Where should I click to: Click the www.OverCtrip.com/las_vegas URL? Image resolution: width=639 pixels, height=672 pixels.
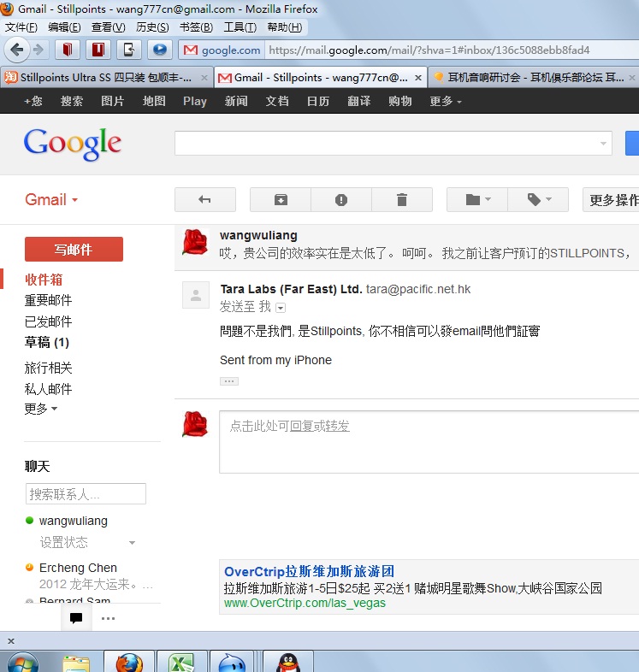[x=305, y=603]
